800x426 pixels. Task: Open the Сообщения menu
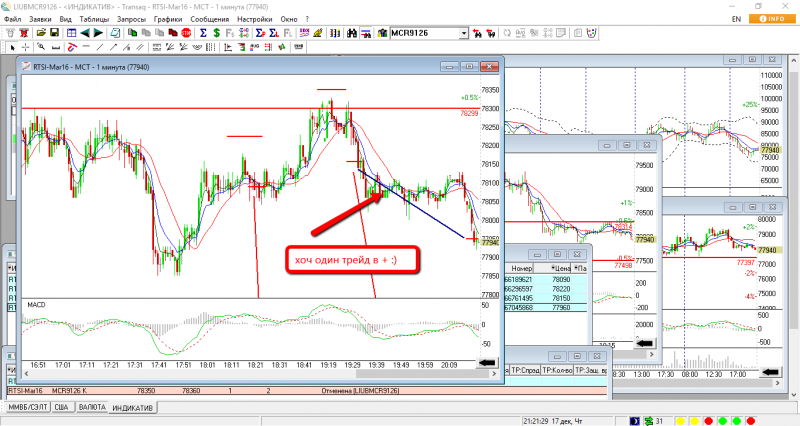210,19
